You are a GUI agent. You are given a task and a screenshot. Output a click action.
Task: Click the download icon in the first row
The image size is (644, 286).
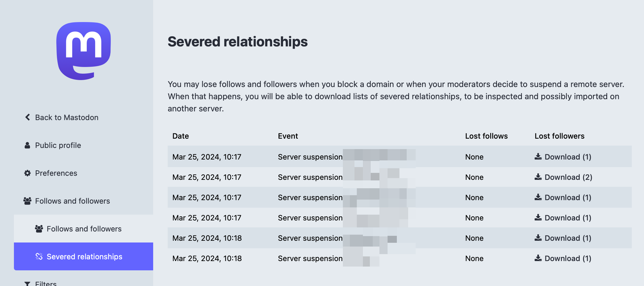[x=538, y=157]
